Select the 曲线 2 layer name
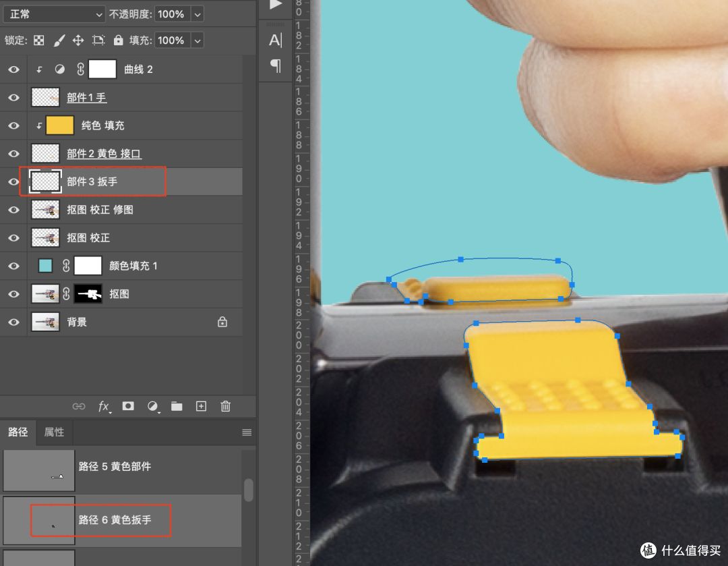The width and height of the screenshot is (728, 566). (138, 69)
